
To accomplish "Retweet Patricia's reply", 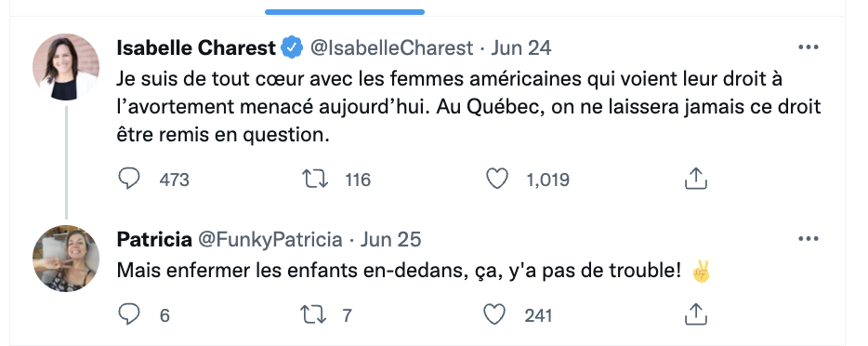I will pos(313,314).
